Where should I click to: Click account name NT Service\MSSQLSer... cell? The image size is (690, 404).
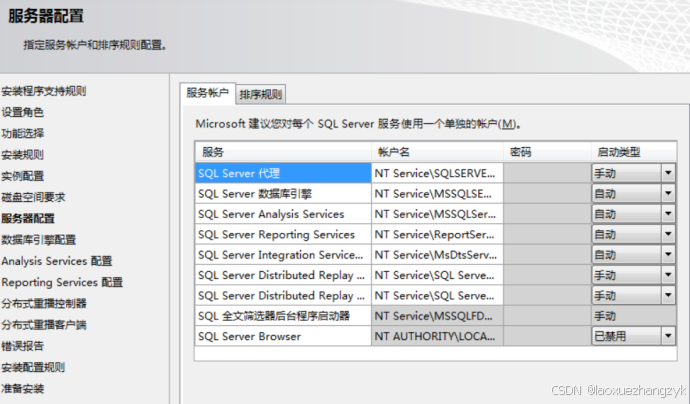437,214
